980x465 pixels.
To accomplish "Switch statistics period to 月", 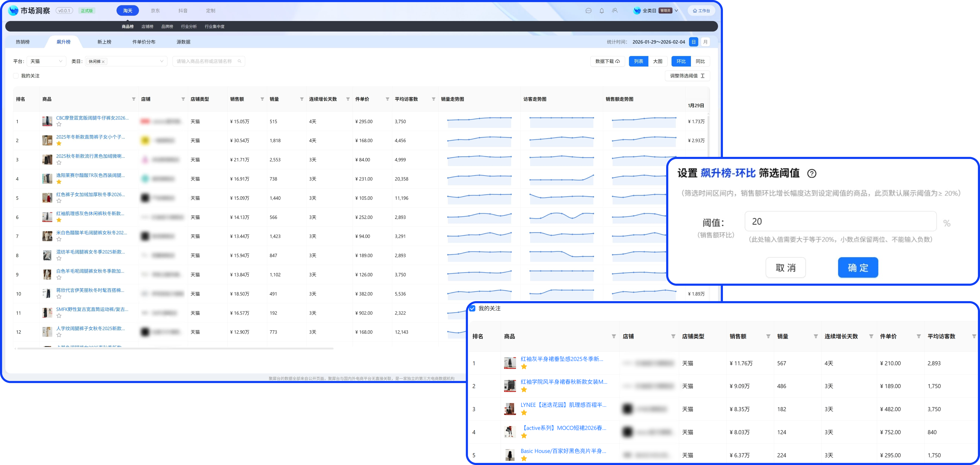I will tap(705, 42).
